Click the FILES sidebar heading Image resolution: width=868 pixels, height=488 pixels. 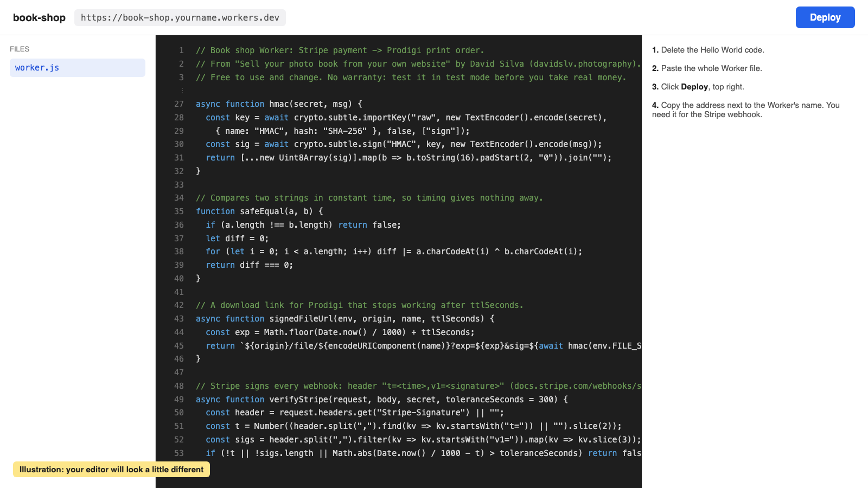click(x=20, y=49)
